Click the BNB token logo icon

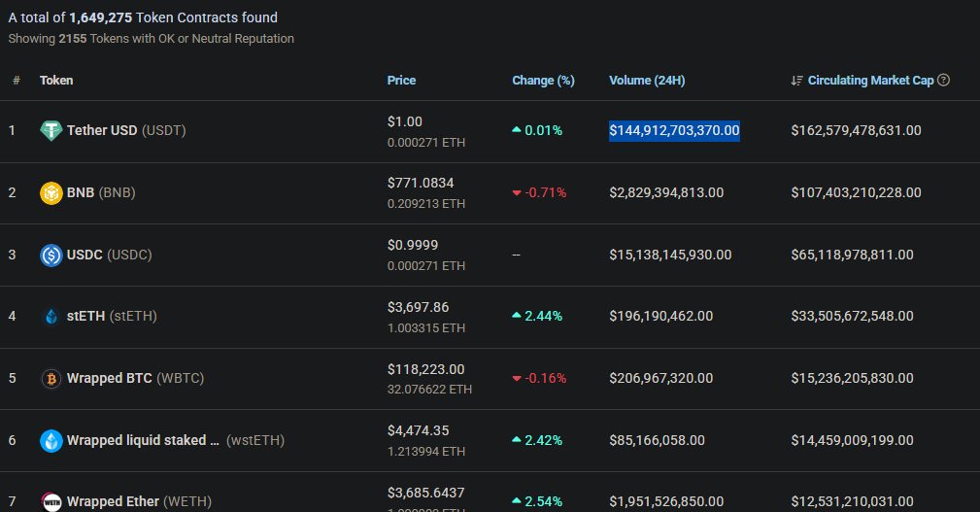pyautogui.click(x=51, y=192)
